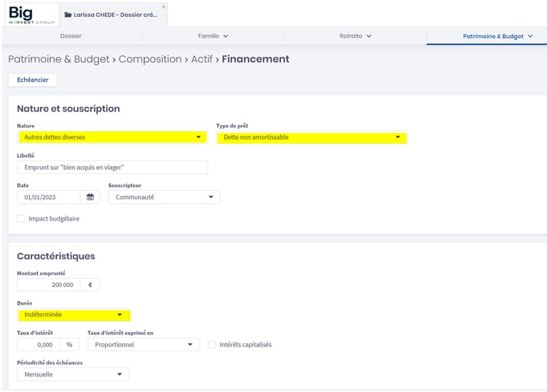Enable the Impact budgétaire checkbox
This screenshot has height=392, width=547.
(x=21, y=218)
